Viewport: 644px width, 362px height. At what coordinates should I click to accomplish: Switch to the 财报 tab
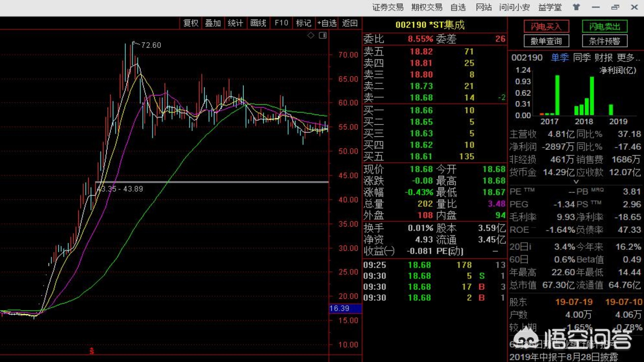tap(604, 58)
